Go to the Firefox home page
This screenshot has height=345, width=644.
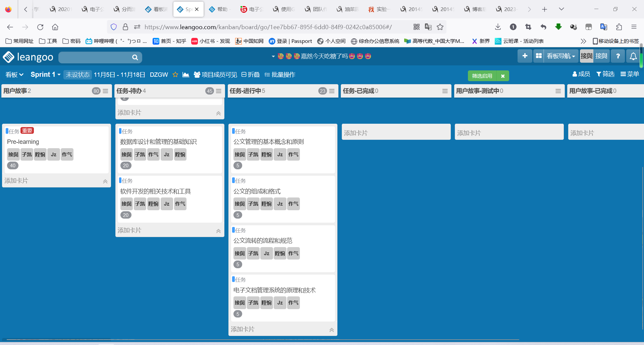[x=55, y=27]
